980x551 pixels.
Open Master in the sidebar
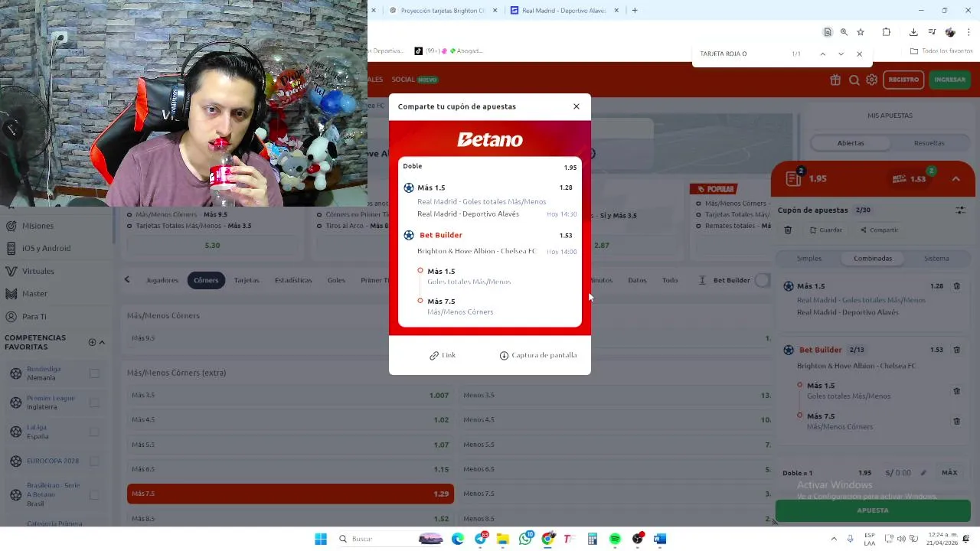tap(34, 294)
